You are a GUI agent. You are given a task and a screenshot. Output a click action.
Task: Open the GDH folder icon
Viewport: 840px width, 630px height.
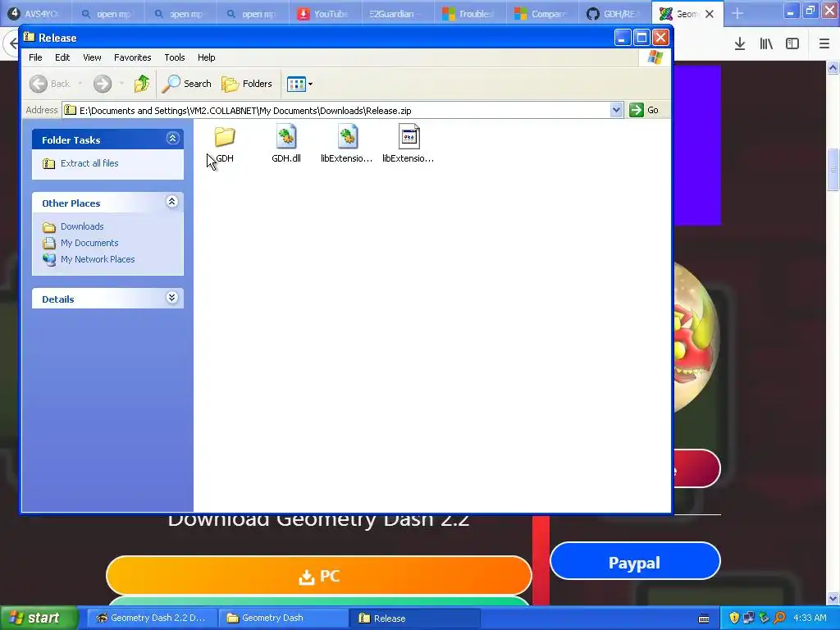225,137
